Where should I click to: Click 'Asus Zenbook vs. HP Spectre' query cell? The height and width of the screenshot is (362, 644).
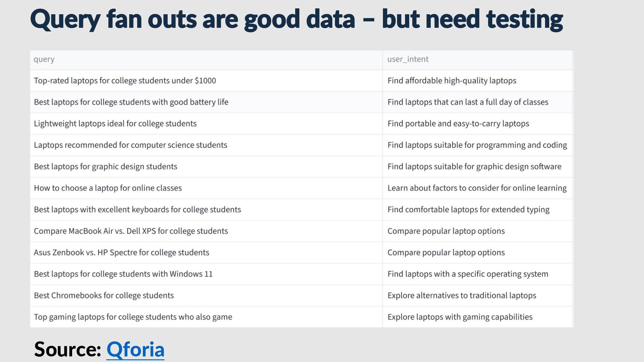pyautogui.click(x=206, y=252)
